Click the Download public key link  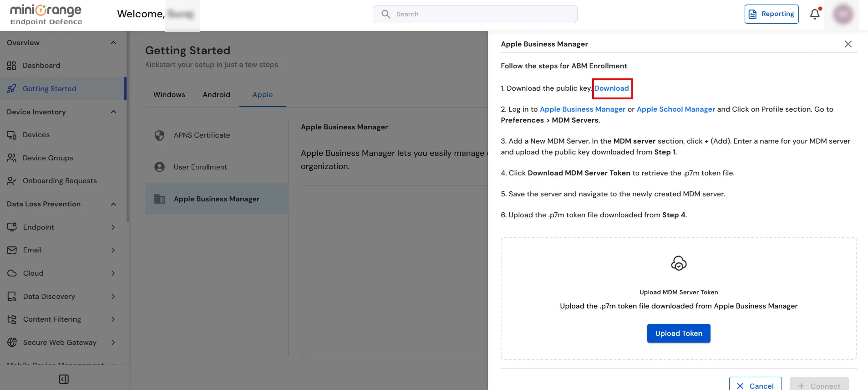point(612,88)
